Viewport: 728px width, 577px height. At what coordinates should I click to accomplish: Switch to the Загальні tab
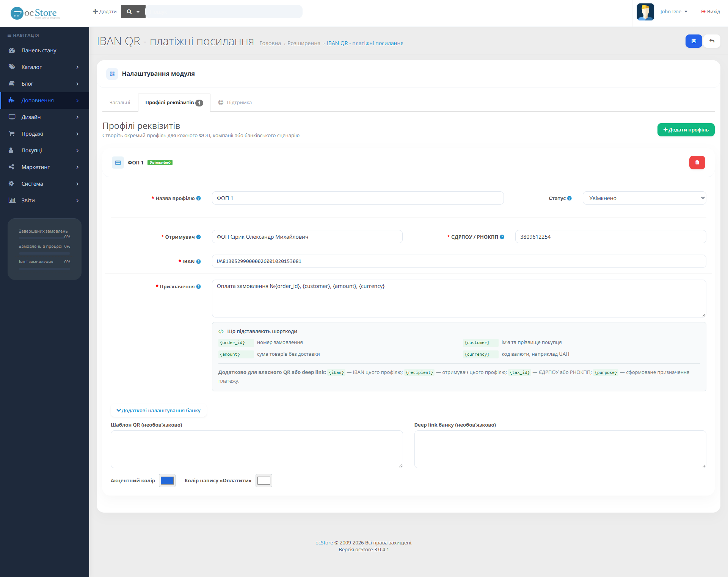tap(120, 103)
